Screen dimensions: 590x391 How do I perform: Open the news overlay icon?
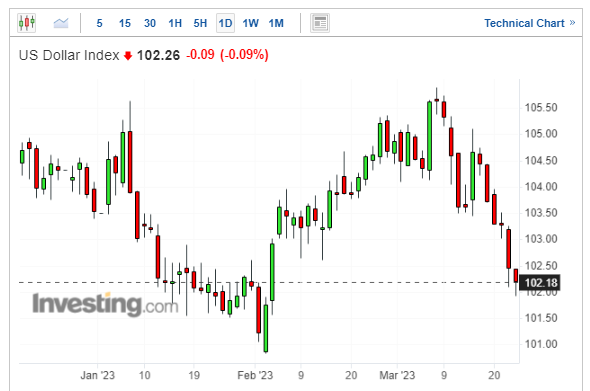(x=320, y=23)
